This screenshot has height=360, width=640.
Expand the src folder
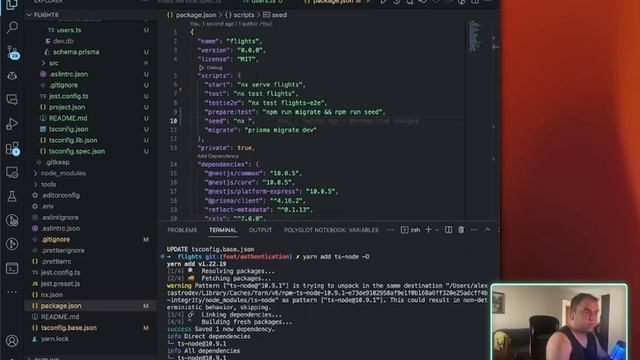[x=53, y=63]
